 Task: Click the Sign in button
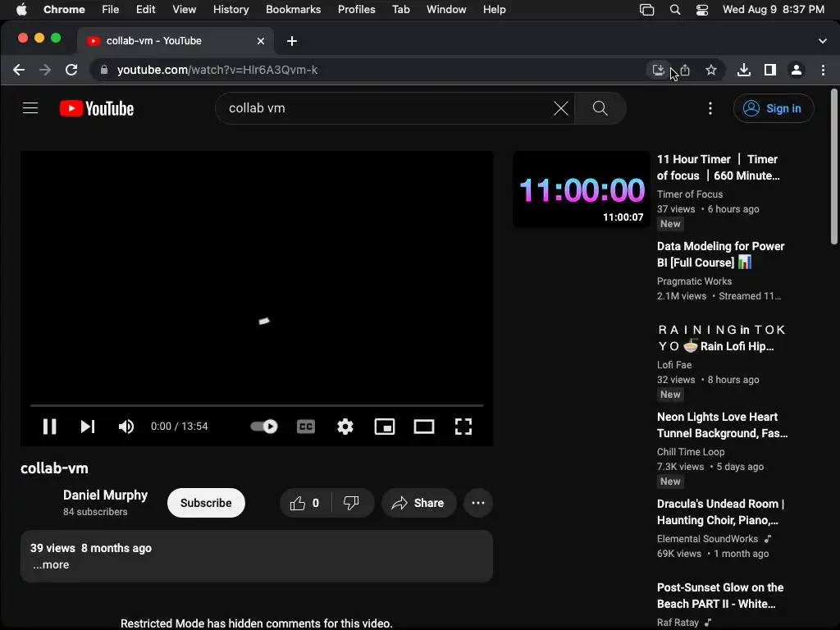click(x=774, y=108)
